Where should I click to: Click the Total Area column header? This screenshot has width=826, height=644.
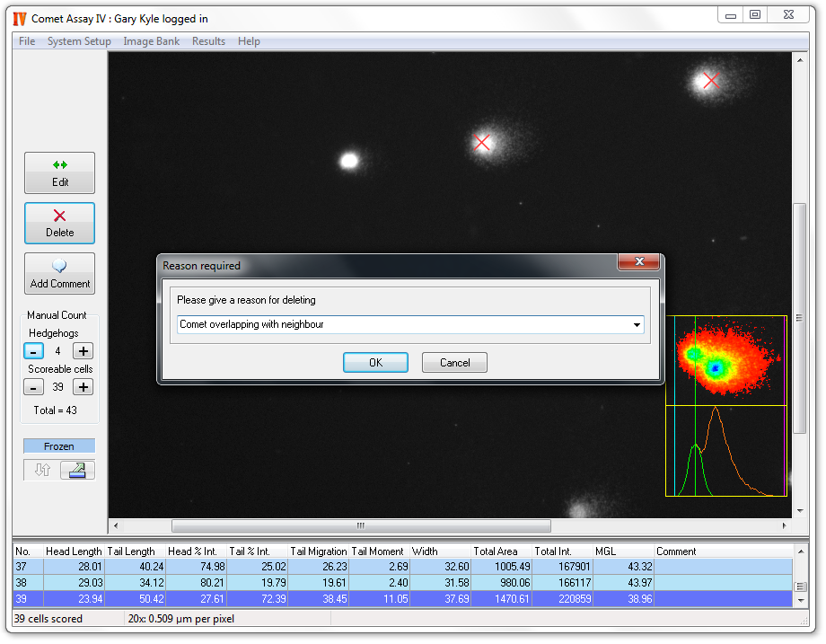(x=501, y=551)
